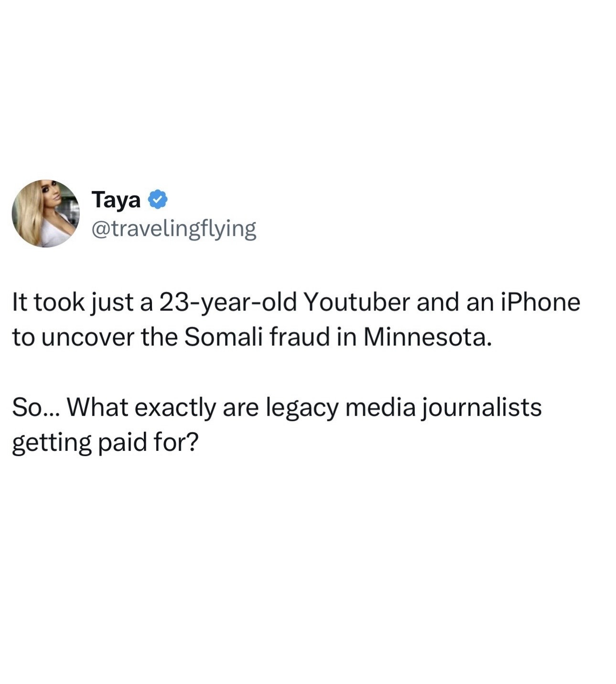Click the paragraph about legacy media journalists
This screenshot has width=616, height=684.
277,425
